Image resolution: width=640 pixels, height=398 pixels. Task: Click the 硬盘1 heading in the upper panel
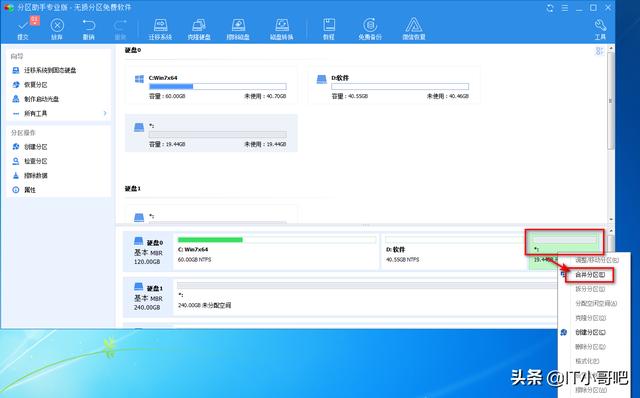click(x=133, y=189)
